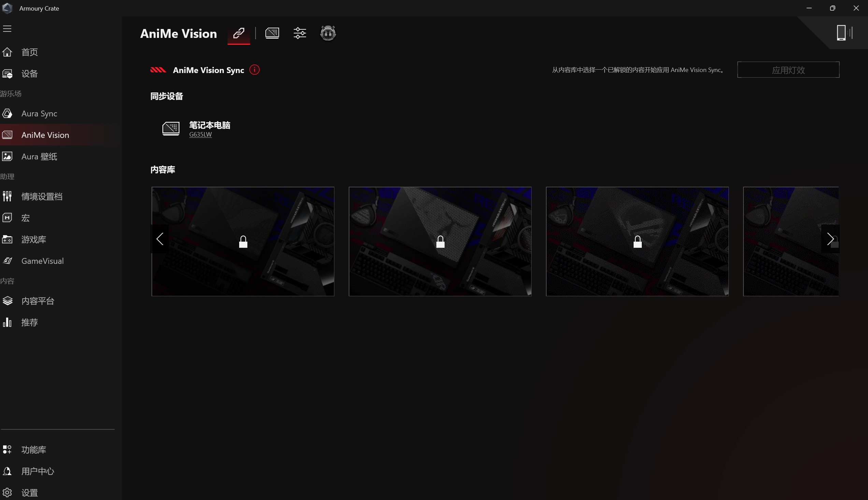Click the Aura Sync sidebar icon
868x500 pixels.
coord(7,113)
